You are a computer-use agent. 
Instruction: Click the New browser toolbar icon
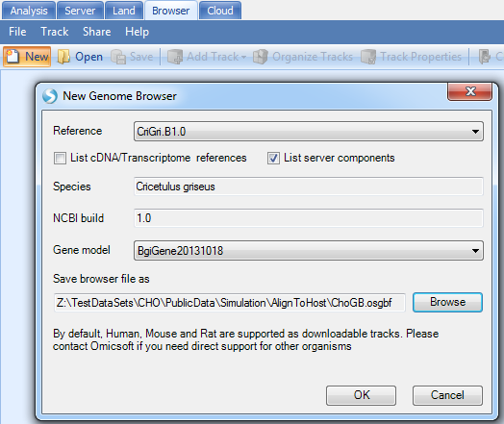pos(13,57)
